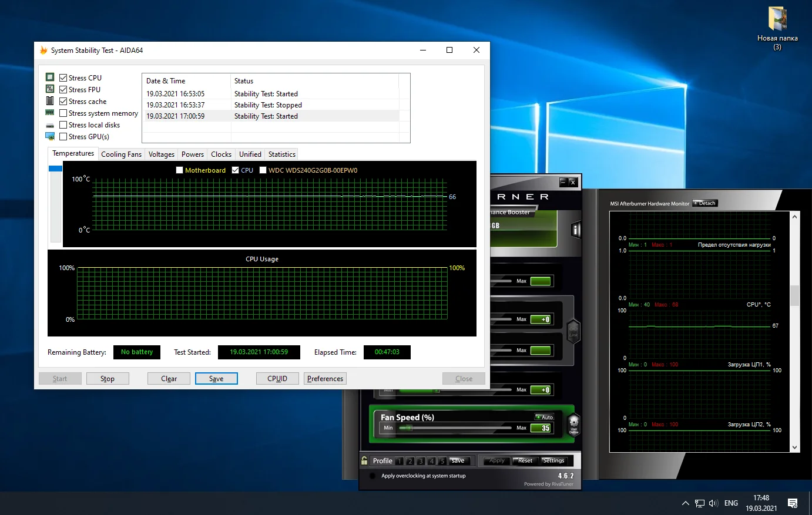
Task: Click Detach in the Afterburner Hardware Monitor
Action: tap(705, 203)
